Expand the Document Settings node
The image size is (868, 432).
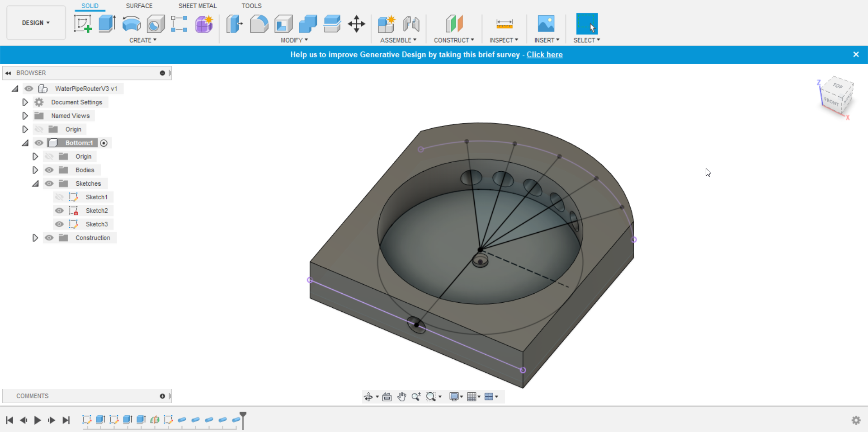point(25,102)
